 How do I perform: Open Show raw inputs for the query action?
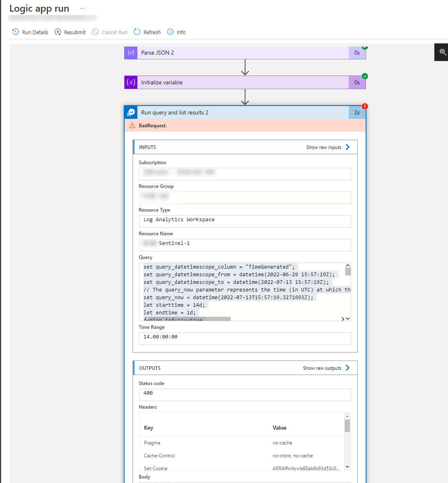click(x=323, y=147)
